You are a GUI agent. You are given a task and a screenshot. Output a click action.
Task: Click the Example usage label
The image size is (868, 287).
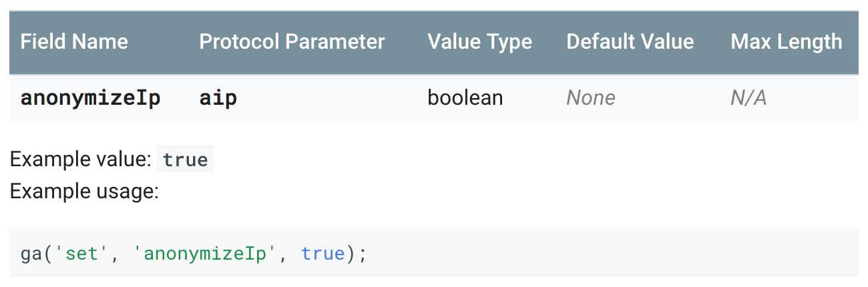point(84,192)
